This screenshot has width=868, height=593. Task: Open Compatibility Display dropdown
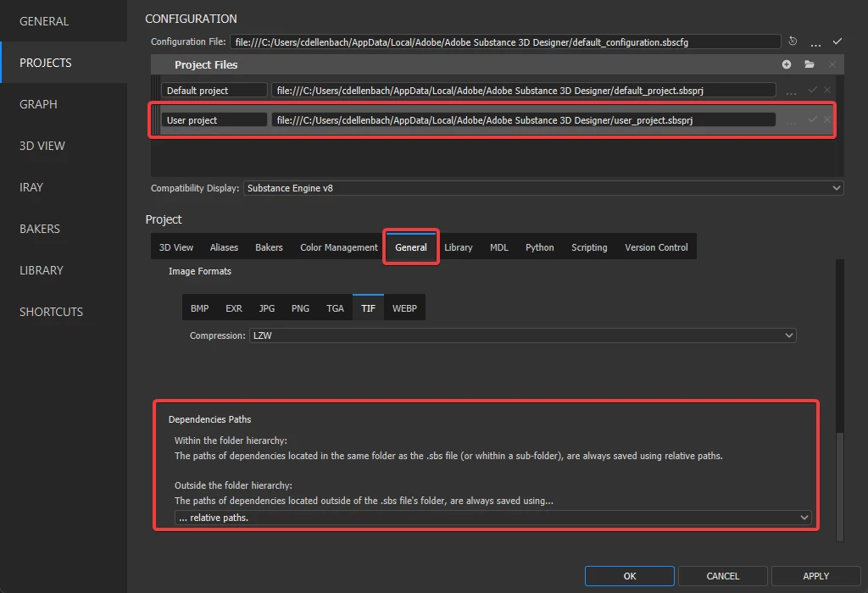543,188
